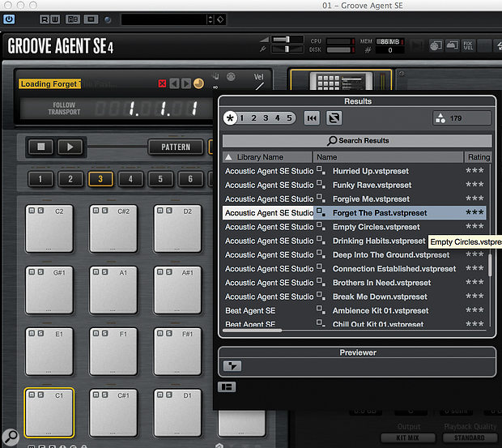Load the next kit with right arrow
The width and height of the screenshot is (502, 448).
(186, 84)
